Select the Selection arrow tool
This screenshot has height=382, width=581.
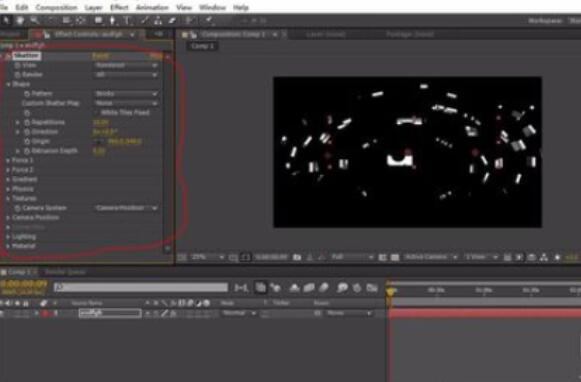tap(6, 20)
